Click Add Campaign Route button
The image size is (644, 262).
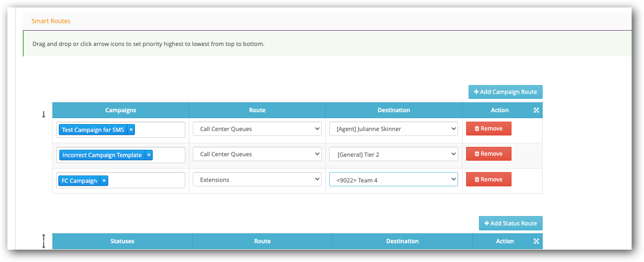[x=506, y=92]
